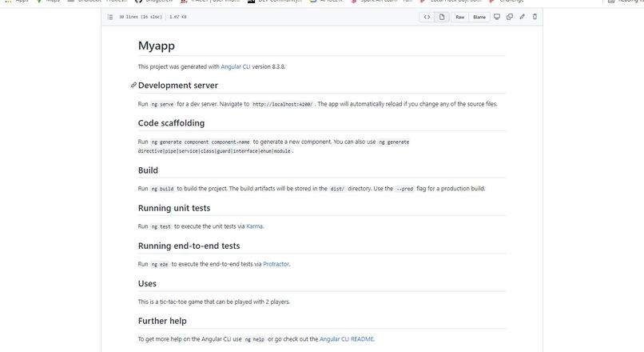Click the Code scaffolding heading
The height and width of the screenshot is (352, 644).
click(x=171, y=123)
